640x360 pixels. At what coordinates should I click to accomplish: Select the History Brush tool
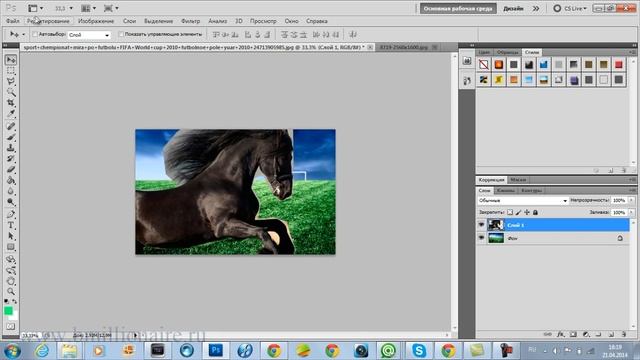(x=11, y=158)
